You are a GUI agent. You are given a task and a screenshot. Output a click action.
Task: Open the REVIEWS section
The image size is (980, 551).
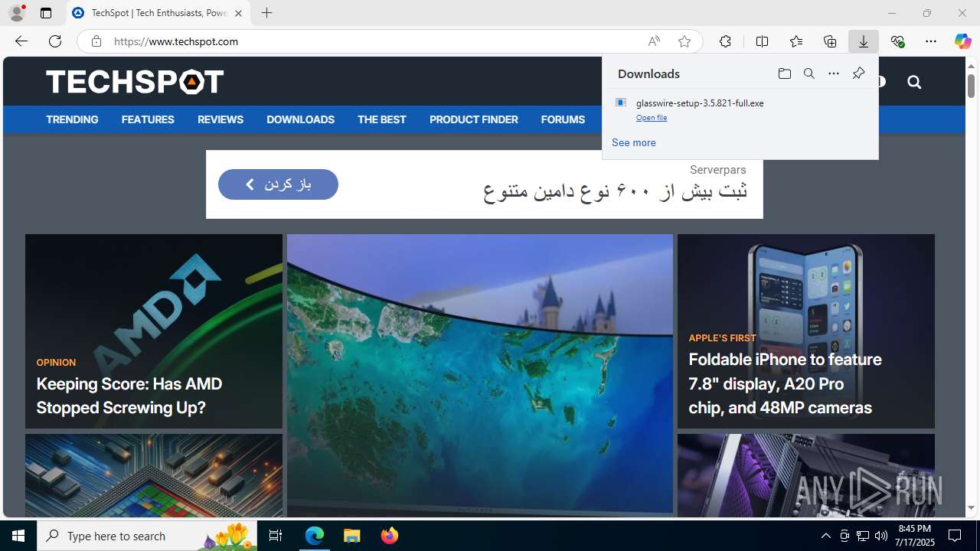click(x=220, y=119)
